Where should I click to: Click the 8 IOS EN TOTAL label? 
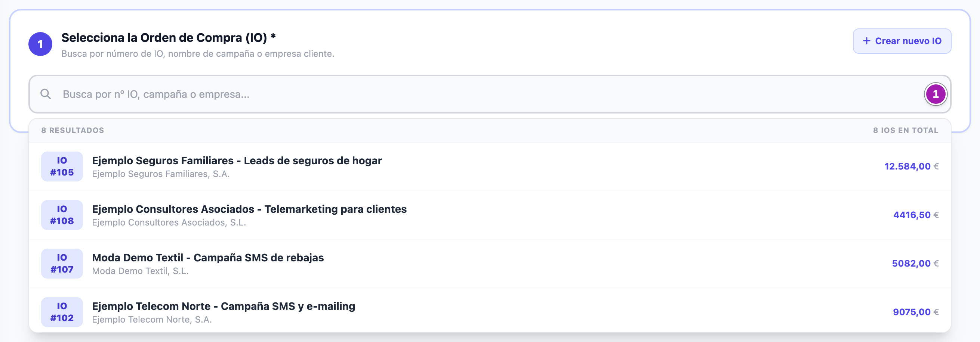(x=905, y=130)
